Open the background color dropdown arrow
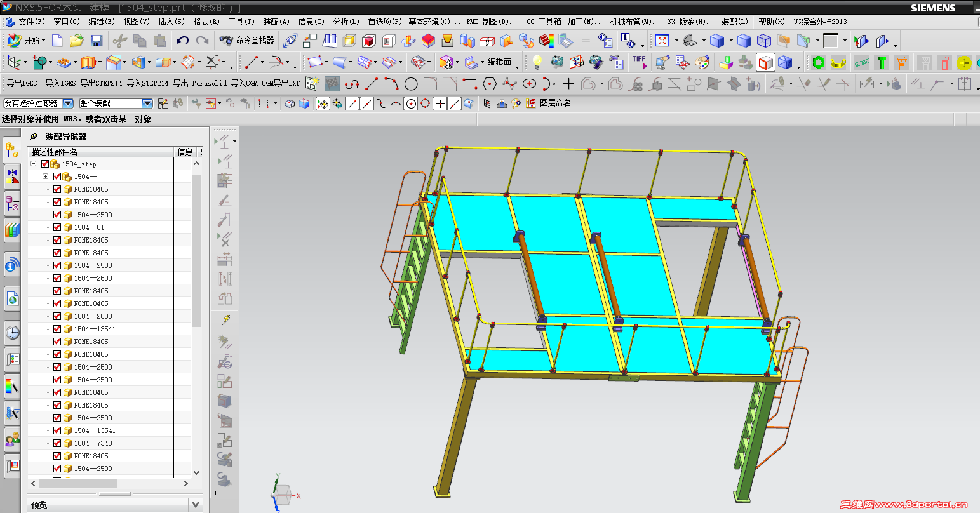Screen dimensions: 980x513 (845, 41)
